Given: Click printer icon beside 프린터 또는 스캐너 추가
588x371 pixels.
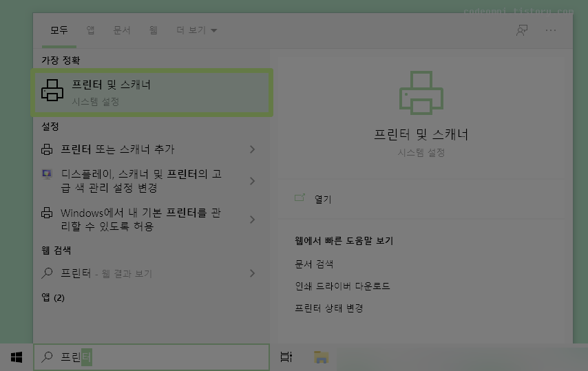Looking at the screenshot, I should (x=47, y=149).
